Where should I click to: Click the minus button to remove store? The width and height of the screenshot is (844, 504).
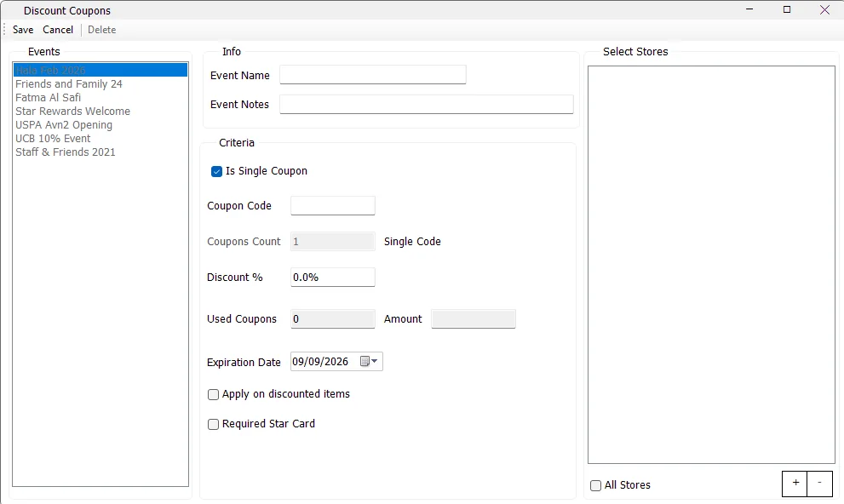point(820,484)
